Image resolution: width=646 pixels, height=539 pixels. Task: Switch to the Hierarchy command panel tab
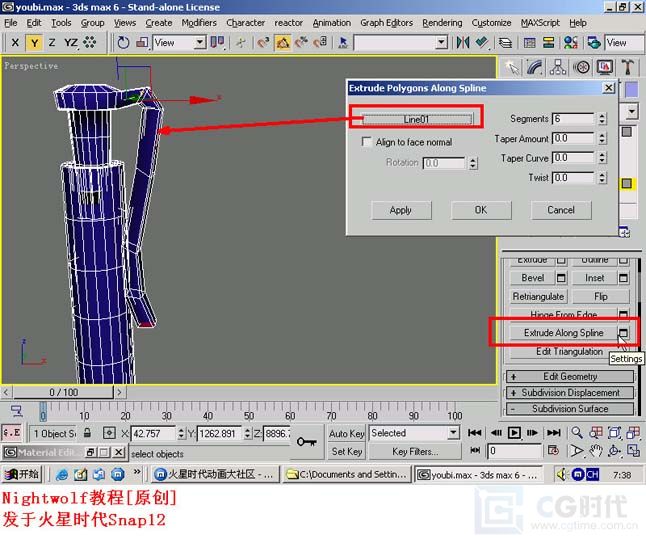557,67
